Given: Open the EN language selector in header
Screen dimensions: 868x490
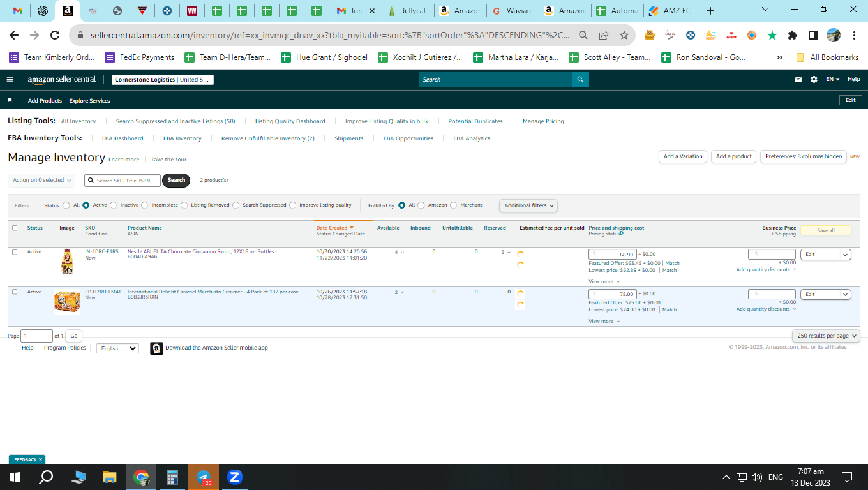Looking at the screenshot, I should coord(832,80).
